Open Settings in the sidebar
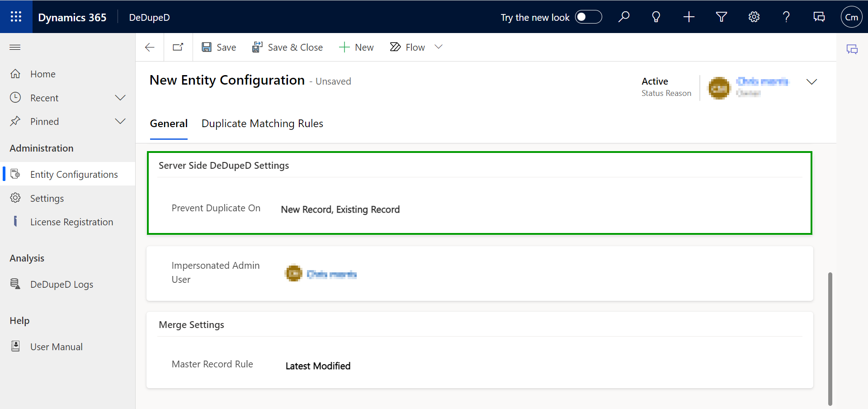Image resolution: width=868 pixels, height=409 pixels. point(68,198)
